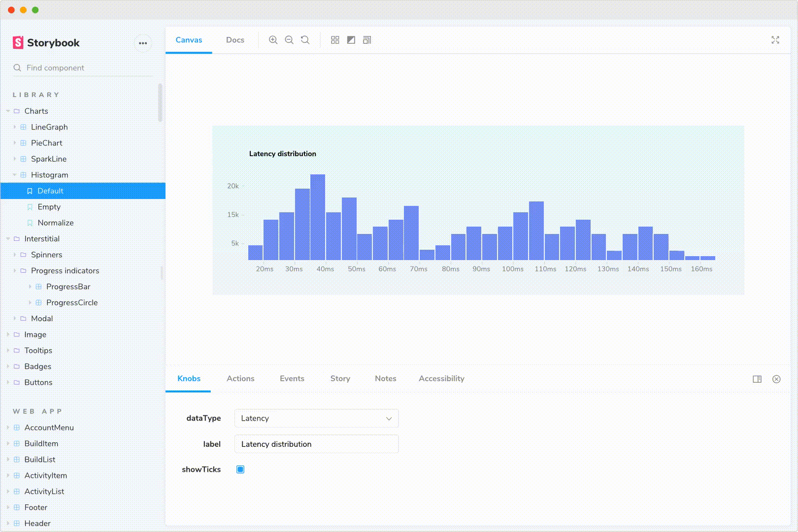Uncheck the showTicks checkbox
Viewport: 798px width, 532px height.
pos(240,469)
